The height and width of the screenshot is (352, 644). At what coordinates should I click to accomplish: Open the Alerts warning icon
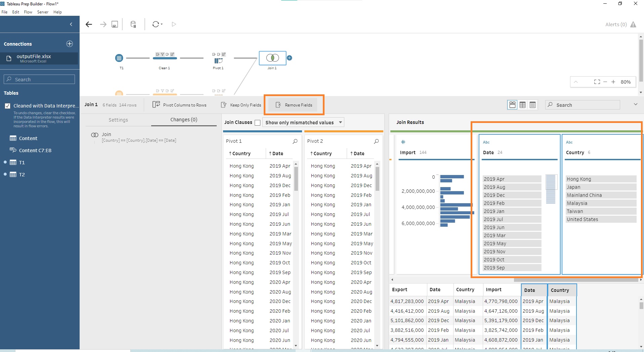(x=633, y=25)
